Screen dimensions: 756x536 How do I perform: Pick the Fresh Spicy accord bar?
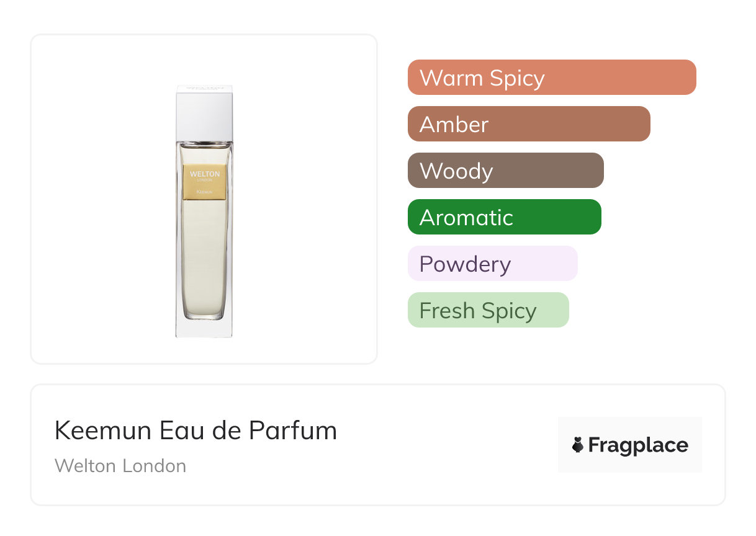point(488,310)
